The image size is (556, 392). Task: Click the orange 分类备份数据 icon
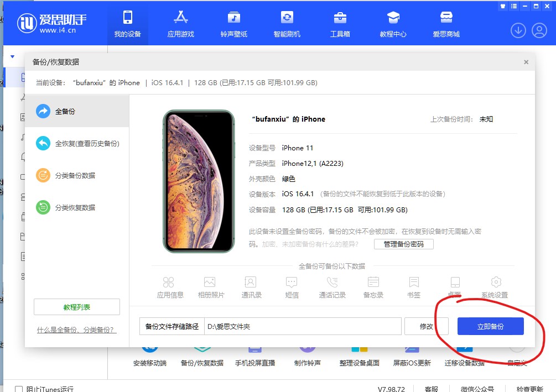(43, 175)
